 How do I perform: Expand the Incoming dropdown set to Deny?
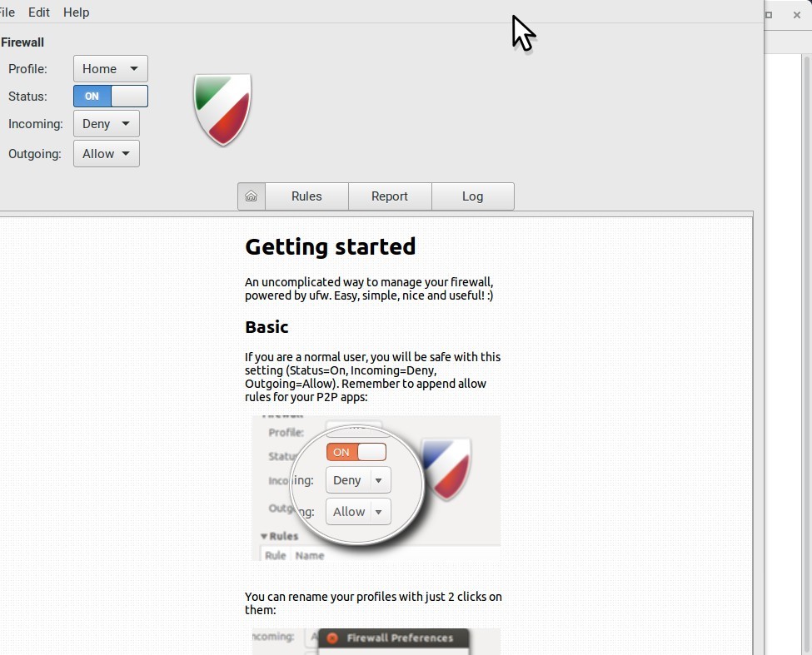(107, 124)
